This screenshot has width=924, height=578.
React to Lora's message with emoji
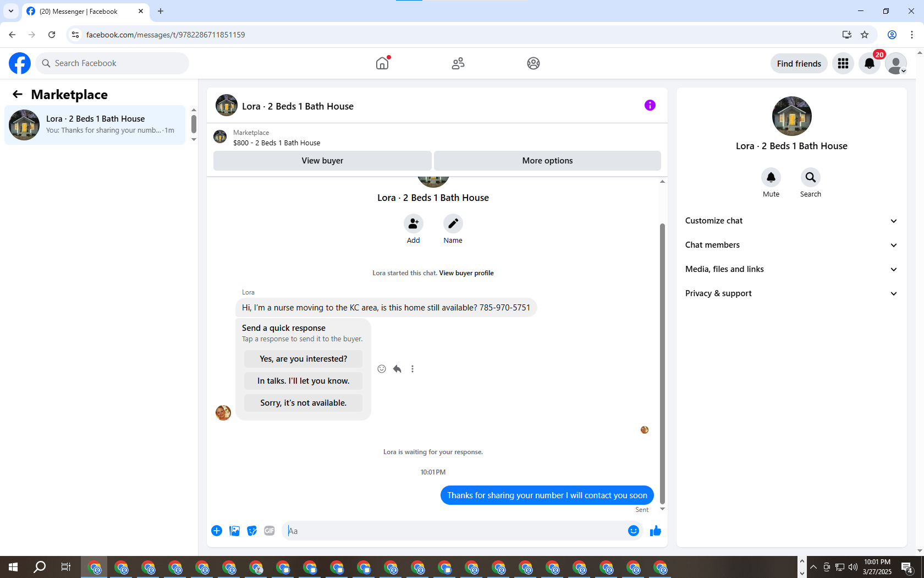pyautogui.click(x=382, y=369)
